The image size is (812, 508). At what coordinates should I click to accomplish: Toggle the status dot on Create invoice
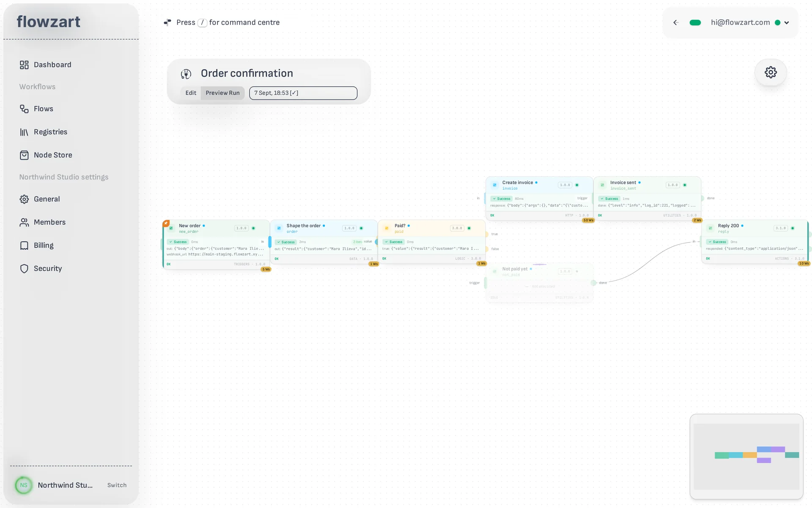(x=577, y=185)
